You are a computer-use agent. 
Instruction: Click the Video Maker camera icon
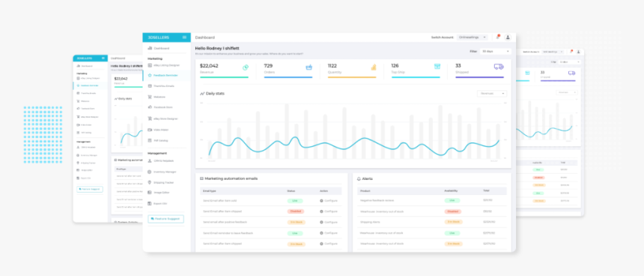(x=150, y=130)
